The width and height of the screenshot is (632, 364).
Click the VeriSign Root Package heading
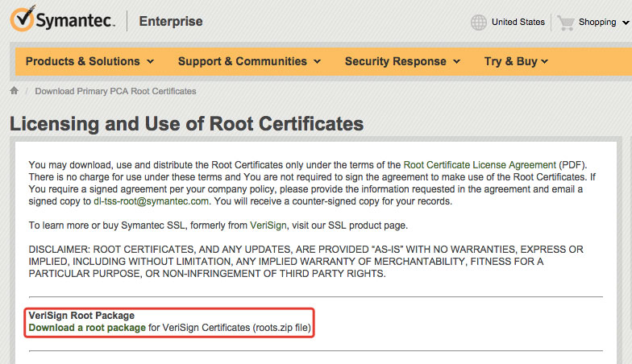tap(81, 316)
